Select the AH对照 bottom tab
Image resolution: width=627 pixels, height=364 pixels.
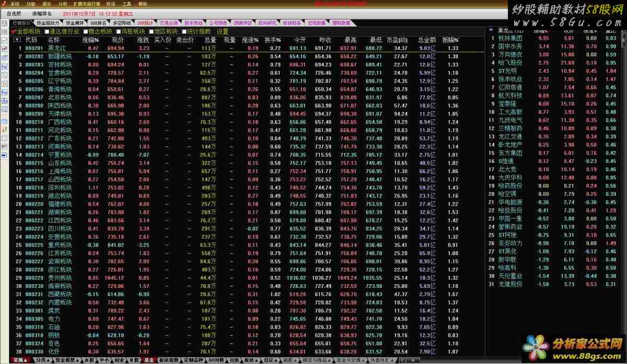[216, 360]
